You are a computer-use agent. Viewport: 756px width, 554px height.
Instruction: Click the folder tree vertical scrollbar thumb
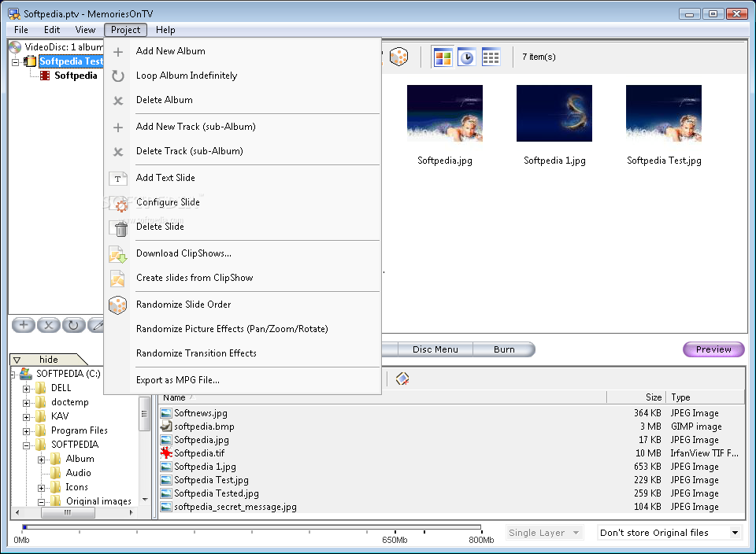[x=144, y=414]
